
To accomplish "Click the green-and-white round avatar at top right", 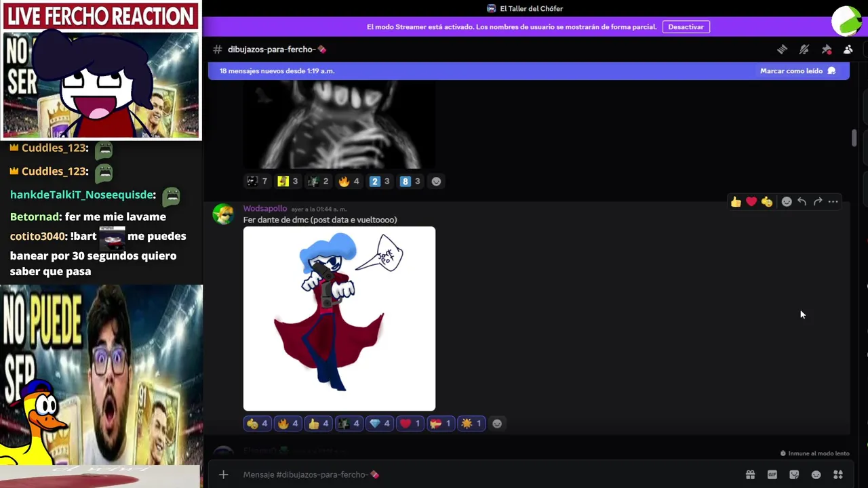I will pyautogui.click(x=846, y=20).
